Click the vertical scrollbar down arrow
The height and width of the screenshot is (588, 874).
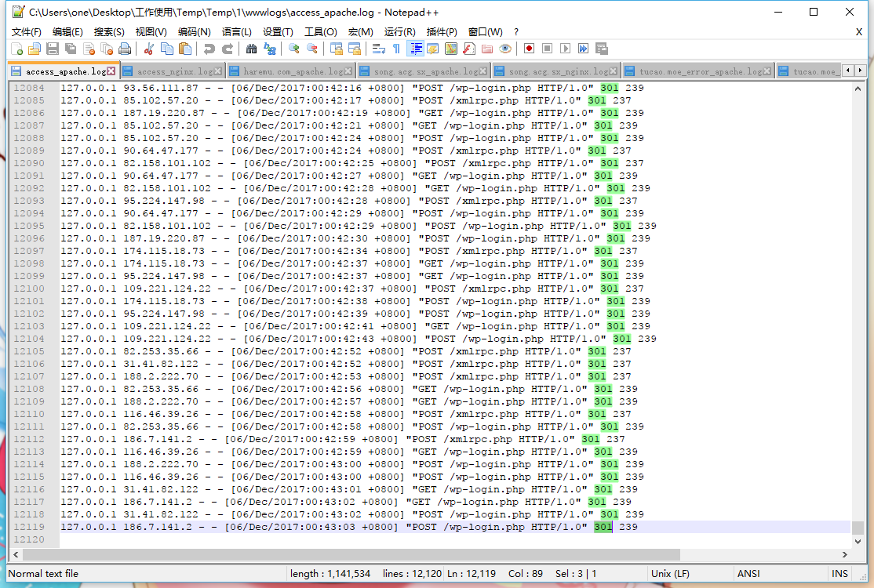(x=859, y=542)
